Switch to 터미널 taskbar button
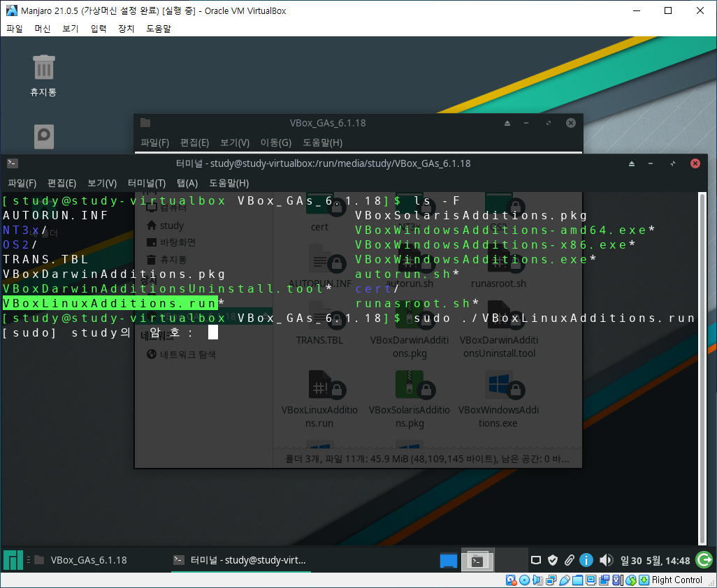717x588 pixels. pos(240,560)
